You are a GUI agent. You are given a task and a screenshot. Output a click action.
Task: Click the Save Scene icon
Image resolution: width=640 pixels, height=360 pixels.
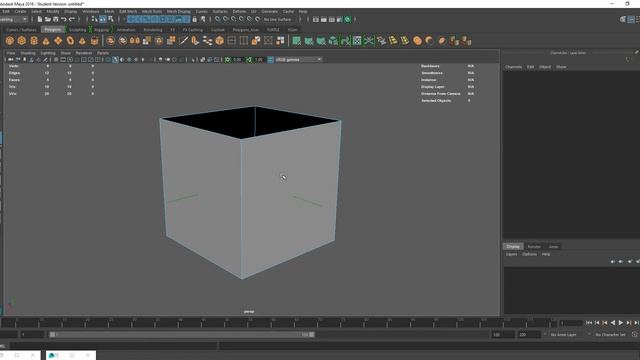pos(56,19)
